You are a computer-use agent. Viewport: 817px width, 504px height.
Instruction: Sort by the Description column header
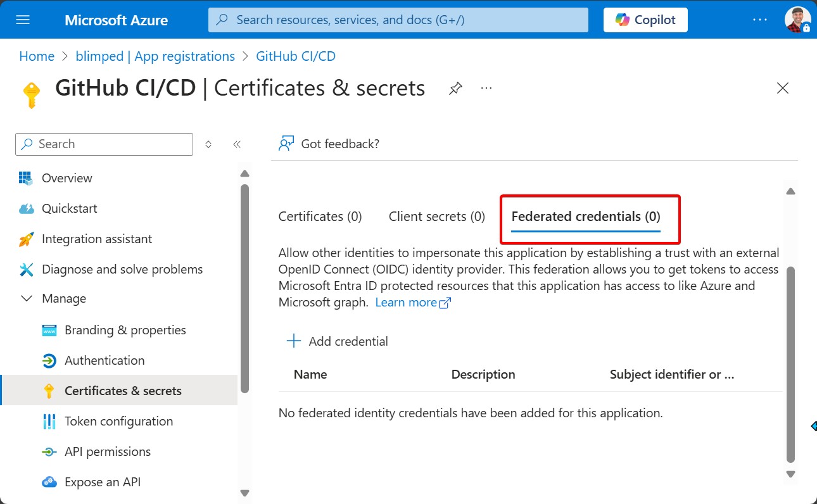click(483, 374)
